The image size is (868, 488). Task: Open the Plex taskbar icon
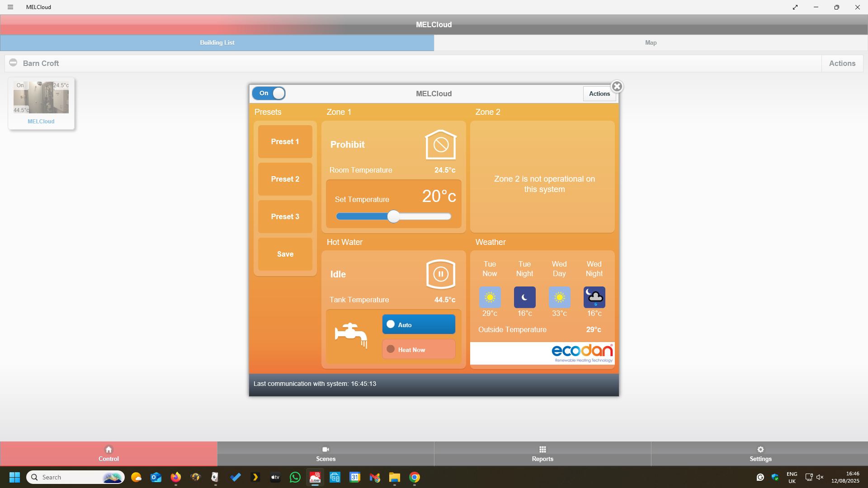click(255, 477)
